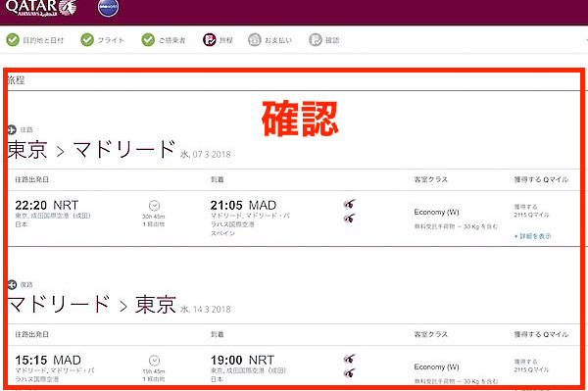Image resolution: width=588 pixels, height=391 pixels.
Task: Click upper Qatar oryx icon in 15:15 MAD row
Action: pyautogui.click(x=350, y=359)
